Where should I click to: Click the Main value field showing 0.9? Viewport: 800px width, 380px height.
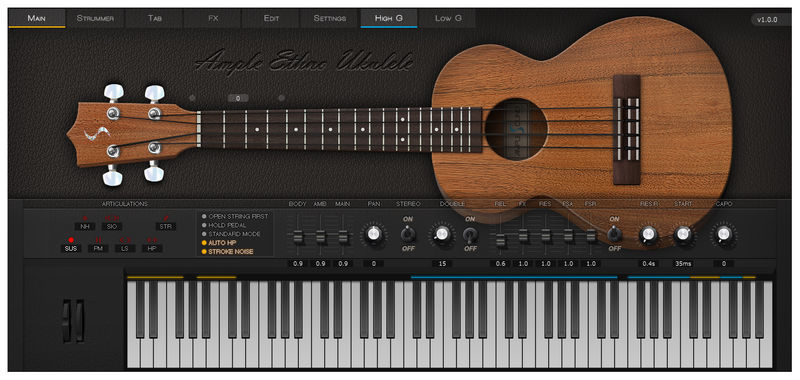coord(343,264)
